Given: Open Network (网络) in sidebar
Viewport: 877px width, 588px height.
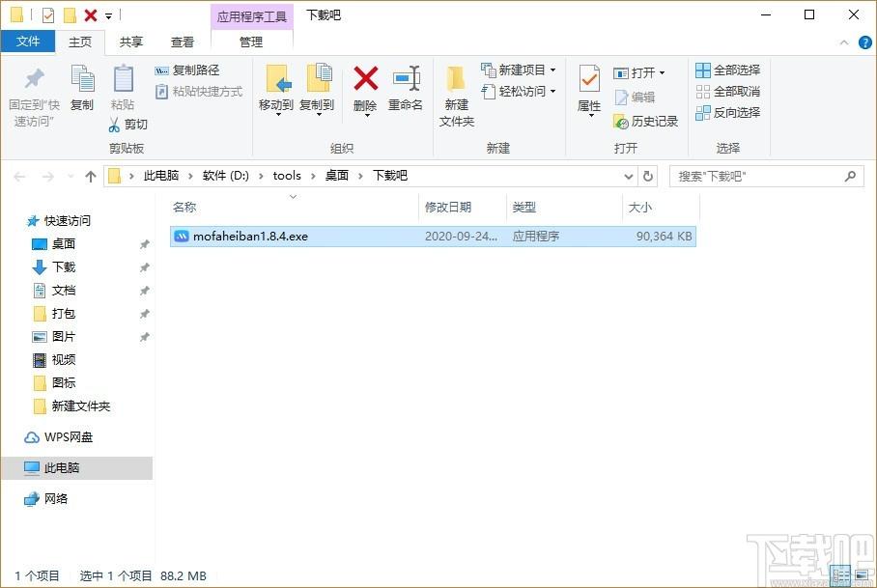Looking at the screenshot, I should click(46, 498).
